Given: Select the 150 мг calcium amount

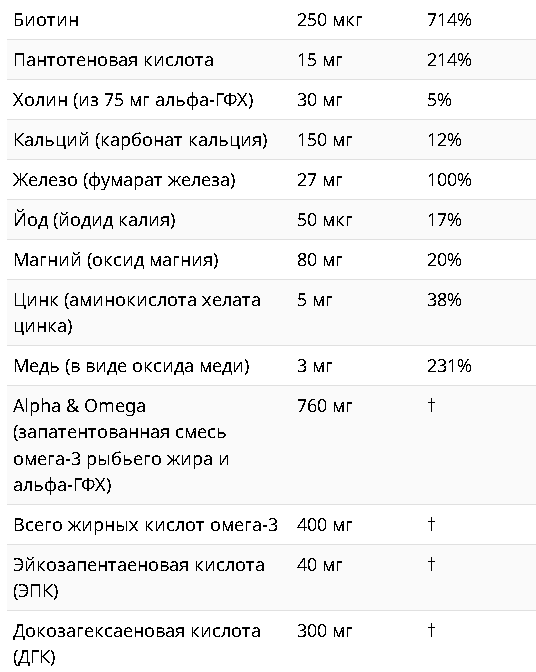Looking at the screenshot, I should pyautogui.click(x=324, y=140).
